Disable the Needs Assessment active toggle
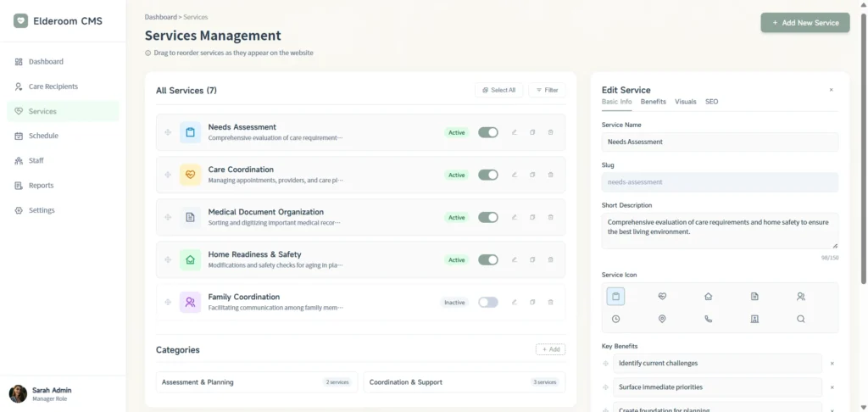The image size is (868, 412). click(x=487, y=132)
